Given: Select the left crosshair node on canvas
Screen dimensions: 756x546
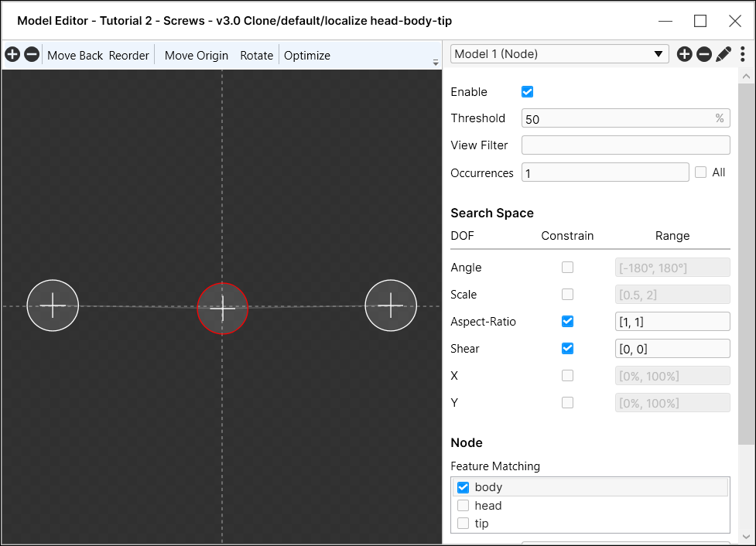Looking at the screenshot, I should pyautogui.click(x=53, y=305).
